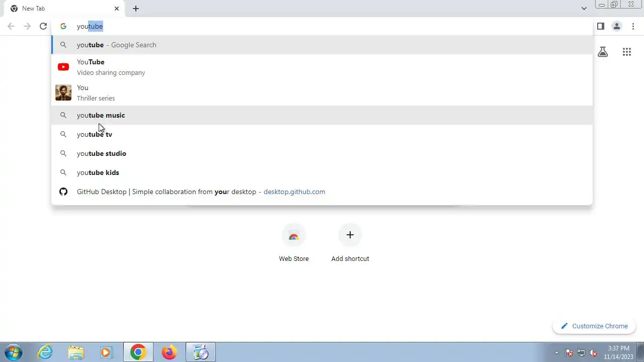The image size is (644, 362).
Task: Open GitHub Desktop suggestion
Action: coord(322,192)
